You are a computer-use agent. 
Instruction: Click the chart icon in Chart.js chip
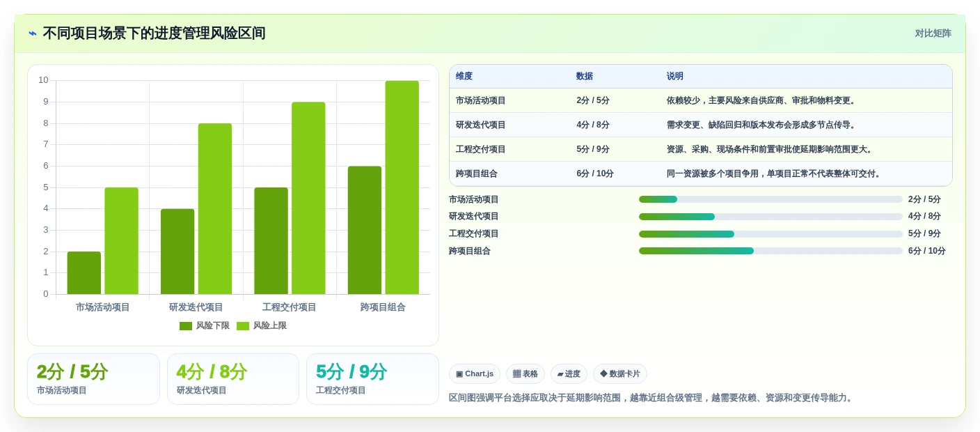point(459,374)
